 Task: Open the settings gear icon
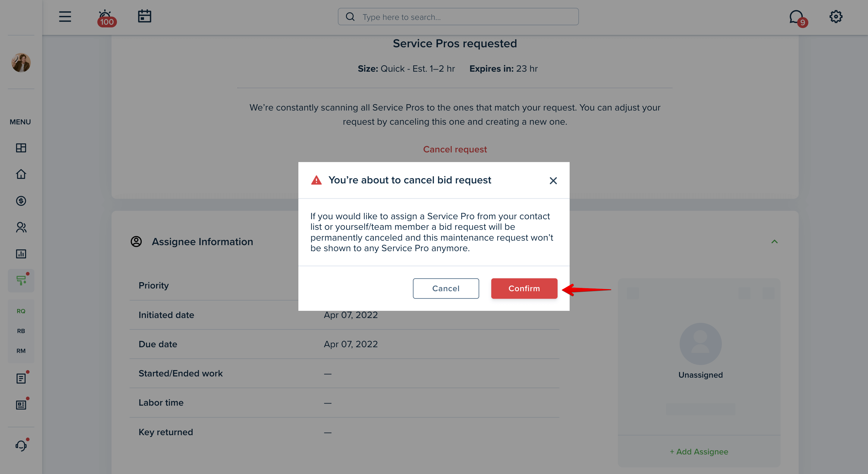(836, 17)
